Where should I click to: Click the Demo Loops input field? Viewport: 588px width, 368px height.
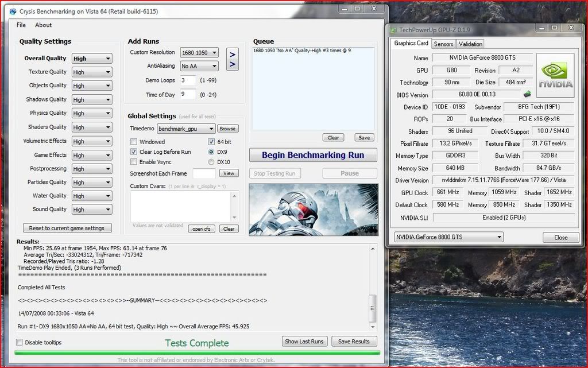188,80
